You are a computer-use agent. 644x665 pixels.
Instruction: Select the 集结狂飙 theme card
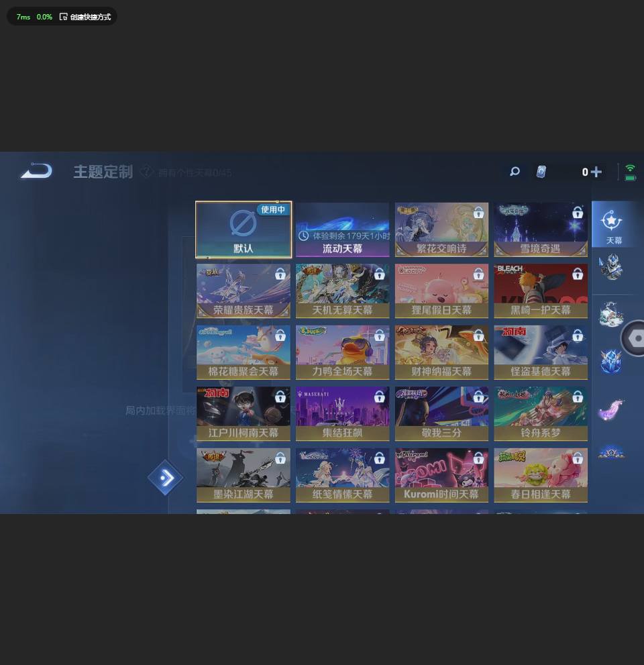coord(343,414)
